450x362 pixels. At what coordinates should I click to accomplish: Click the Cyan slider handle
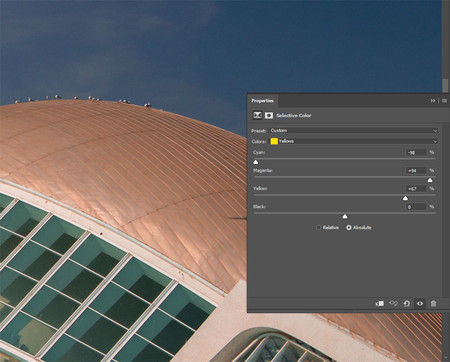pos(256,162)
